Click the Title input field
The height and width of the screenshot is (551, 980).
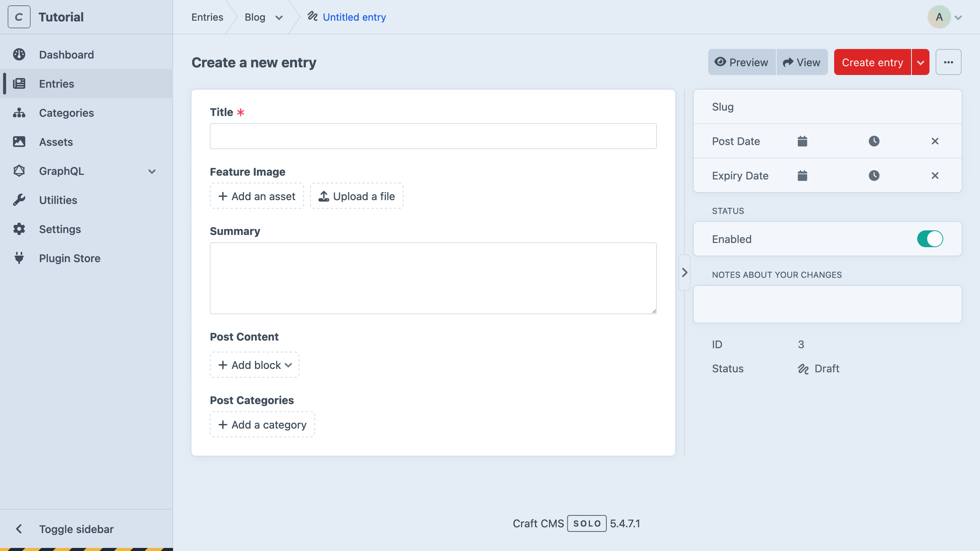[433, 136]
